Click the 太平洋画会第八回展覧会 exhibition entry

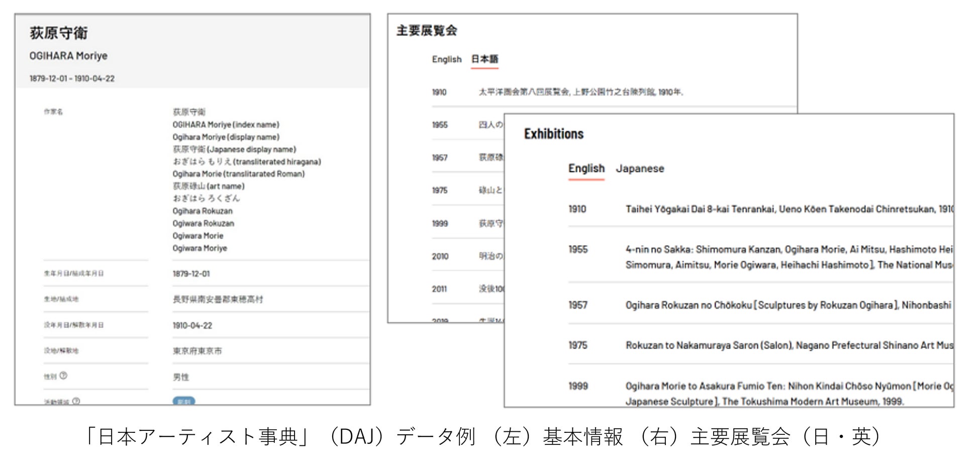click(x=580, y=92)
